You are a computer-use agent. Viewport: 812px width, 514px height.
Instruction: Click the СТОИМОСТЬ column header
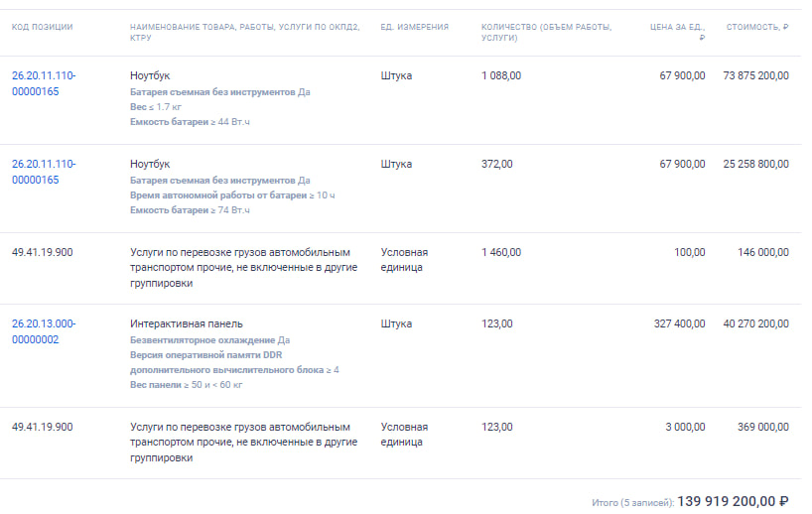(x=757, y=27)
